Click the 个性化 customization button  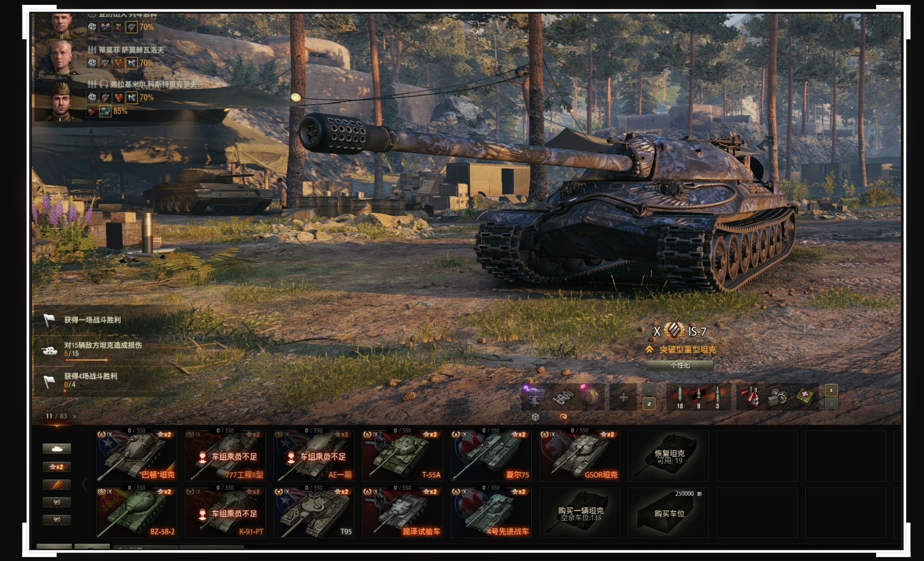[680, 365]
